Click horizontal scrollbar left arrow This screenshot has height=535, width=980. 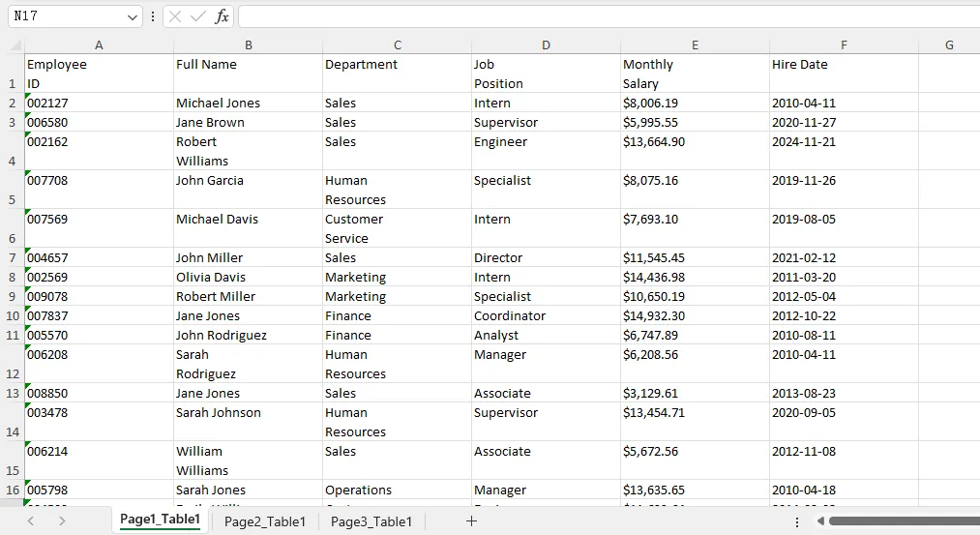tap(820, 520)
